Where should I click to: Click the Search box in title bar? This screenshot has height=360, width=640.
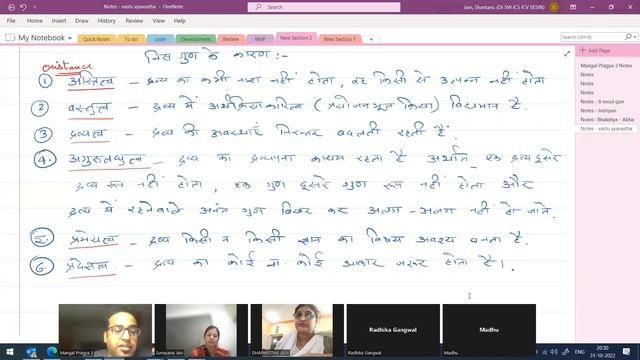click(x=324, y=7)
